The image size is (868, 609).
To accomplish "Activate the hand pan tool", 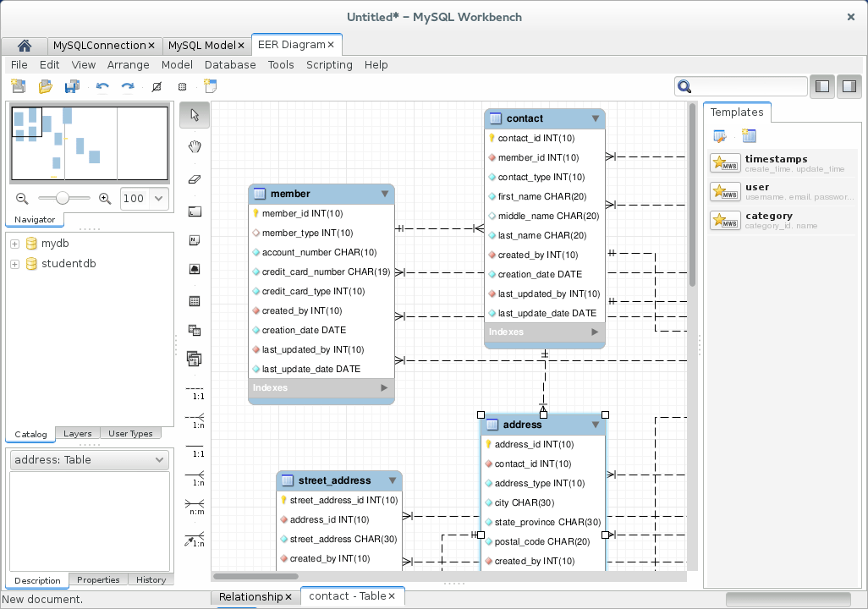I will 195,145.
